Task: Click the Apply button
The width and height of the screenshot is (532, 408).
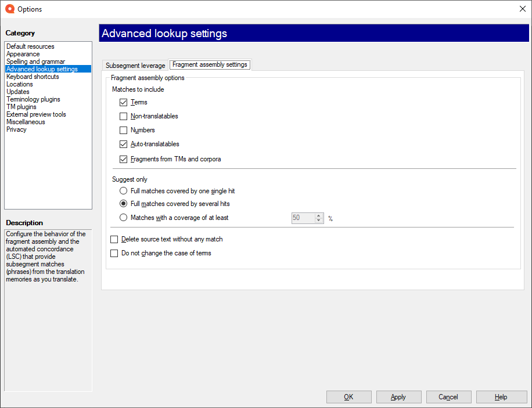Action: [x=398, y=397]
